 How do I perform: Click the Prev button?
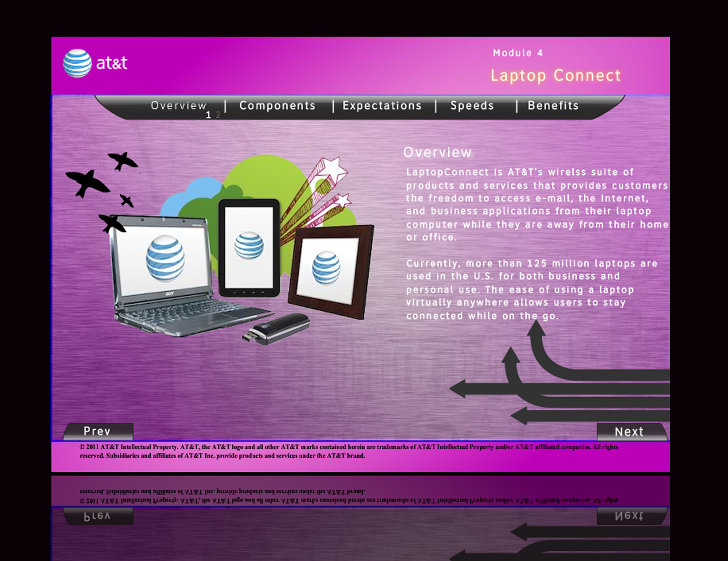[97, 431]
